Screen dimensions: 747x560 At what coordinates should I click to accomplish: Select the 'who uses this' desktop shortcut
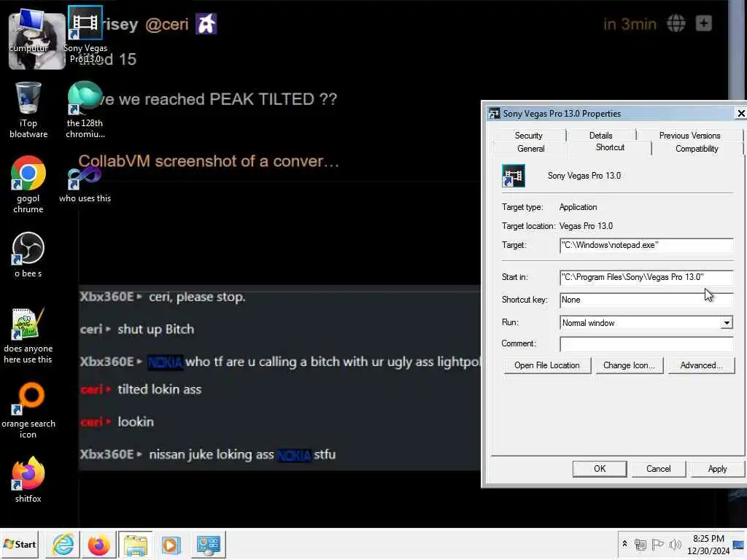pos(85,184)
